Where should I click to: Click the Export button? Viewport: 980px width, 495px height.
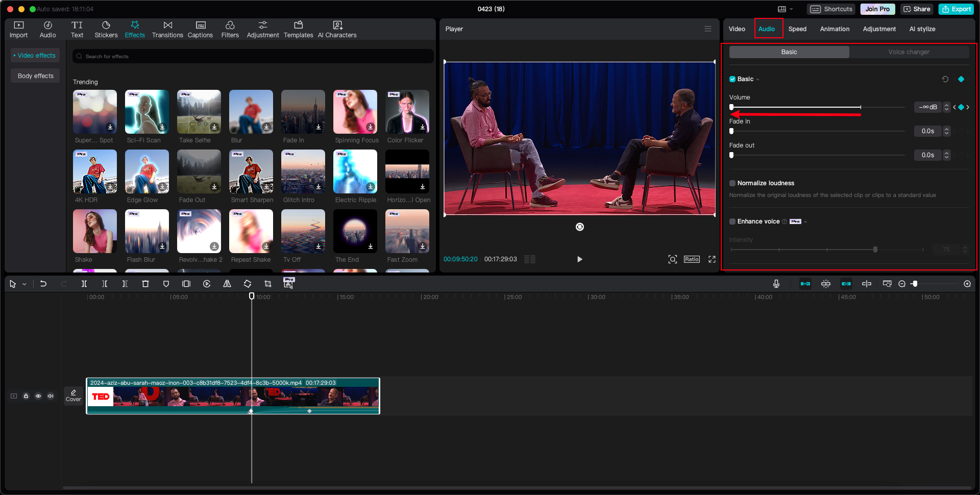click(x=955, y=9)
